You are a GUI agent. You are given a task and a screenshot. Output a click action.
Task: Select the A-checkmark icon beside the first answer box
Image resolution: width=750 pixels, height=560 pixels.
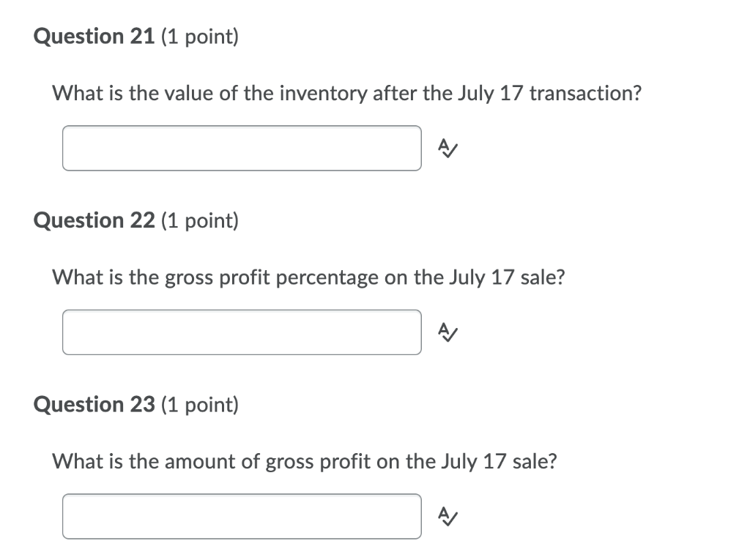[x=447, y=149]
